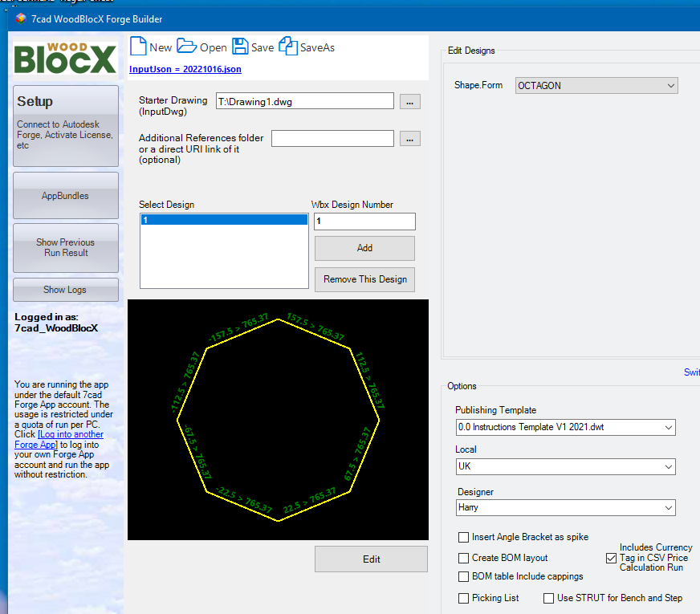
Task: Enable Picking List checkbox
Action: point(463,598)
